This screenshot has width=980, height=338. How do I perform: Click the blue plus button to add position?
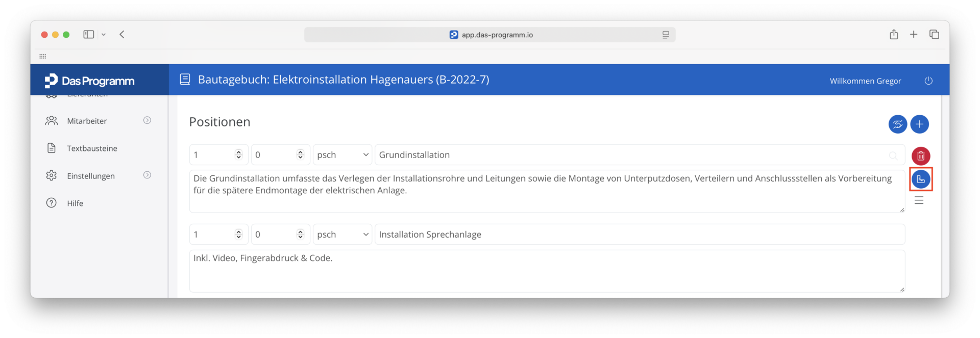pyautogui.click(x=919, y=124)
